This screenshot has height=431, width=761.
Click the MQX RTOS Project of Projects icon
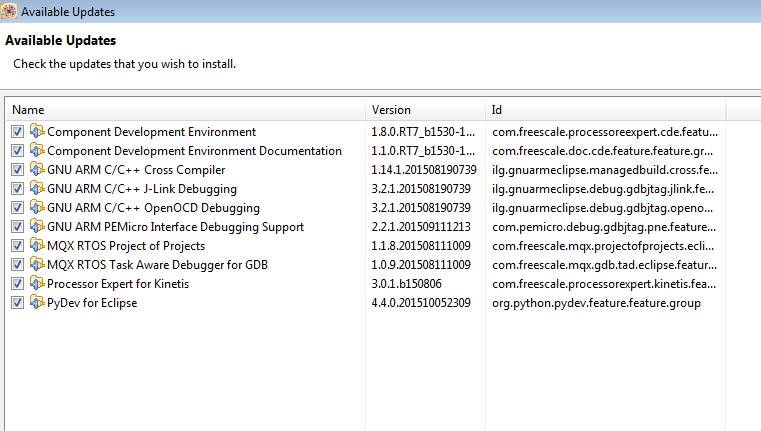pyautogui.click(x=37, y=246)
